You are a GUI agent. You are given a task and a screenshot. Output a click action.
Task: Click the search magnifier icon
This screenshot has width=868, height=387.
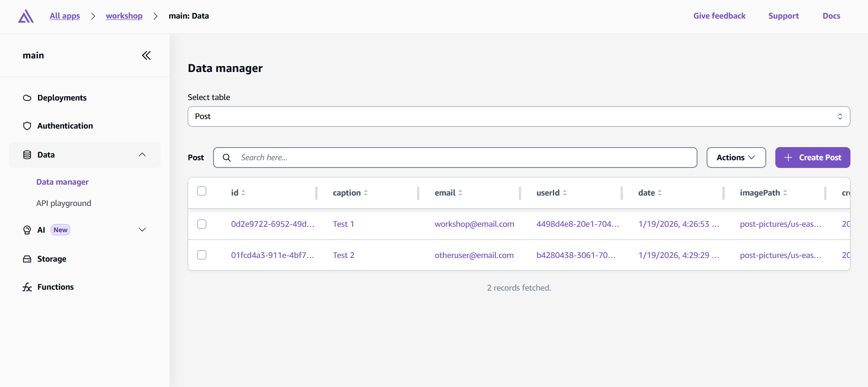click(227, 158)
